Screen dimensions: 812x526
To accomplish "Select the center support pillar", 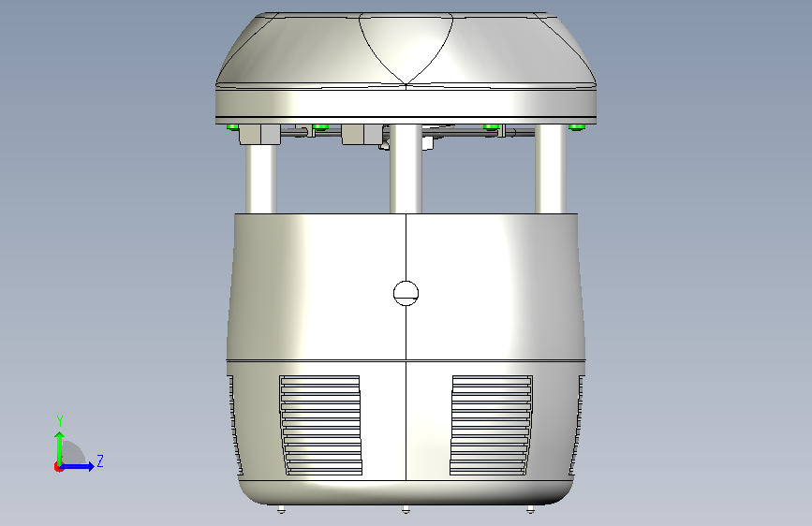I will 406,168.
